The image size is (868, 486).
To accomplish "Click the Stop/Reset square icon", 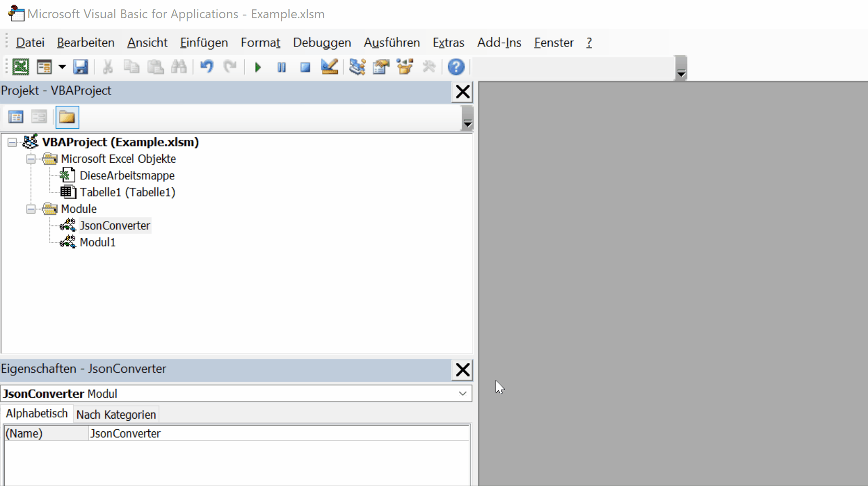I will click(305, 67).
